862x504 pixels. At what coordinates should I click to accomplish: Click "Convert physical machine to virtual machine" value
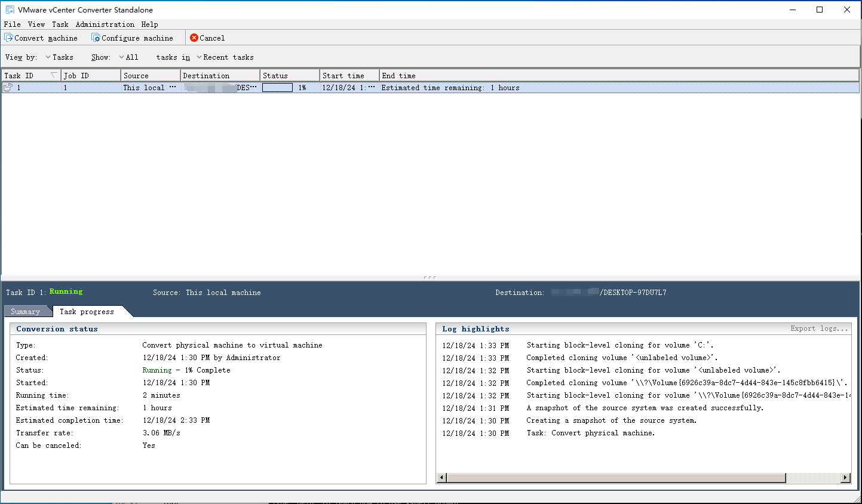pos(232,345)
